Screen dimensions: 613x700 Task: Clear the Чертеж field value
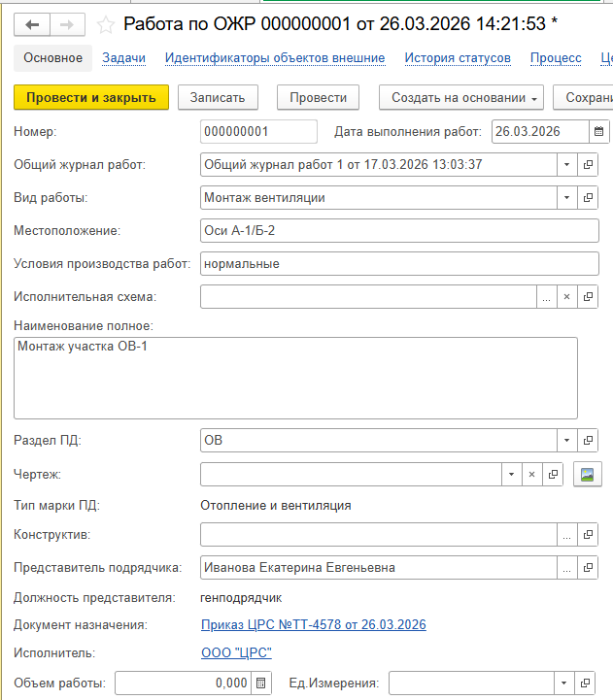point(531,474)
